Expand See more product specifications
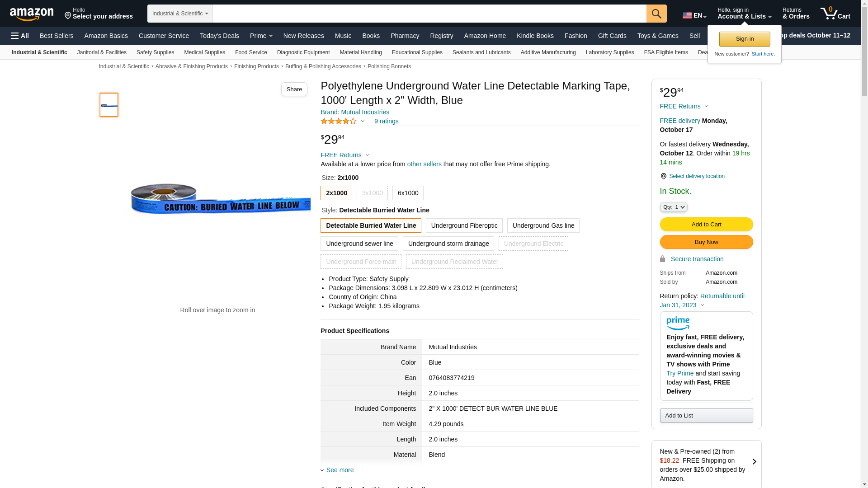Viewport: 868px width, 488px height. click(339, 470)
